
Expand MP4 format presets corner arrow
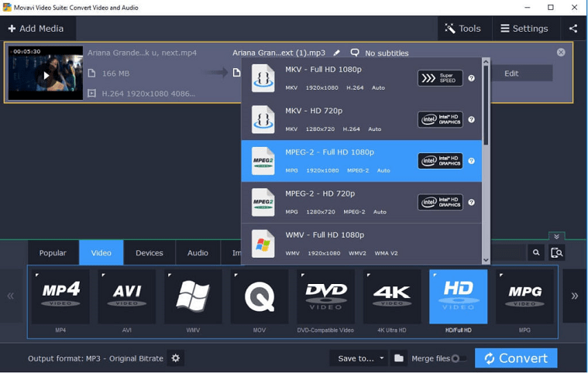[x=36, y=275]
